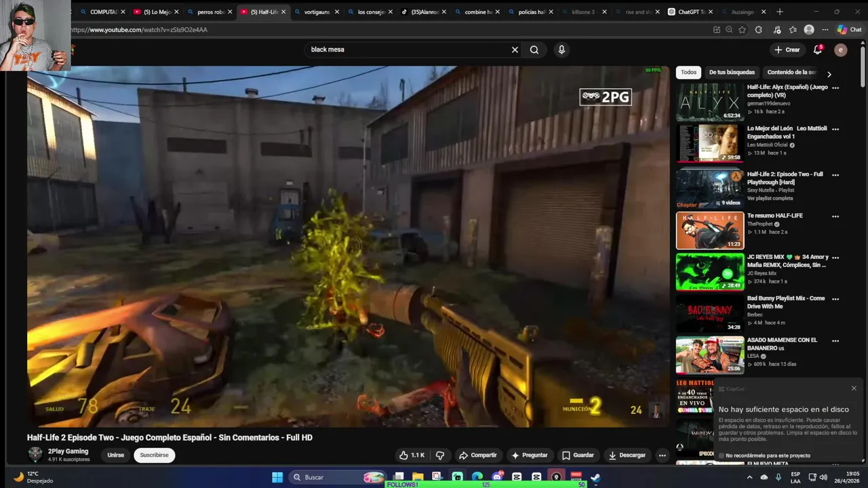Like the video with 1.1 K likes
The height and width of the screenshot is (488, 868).
[x=412, y=455]
